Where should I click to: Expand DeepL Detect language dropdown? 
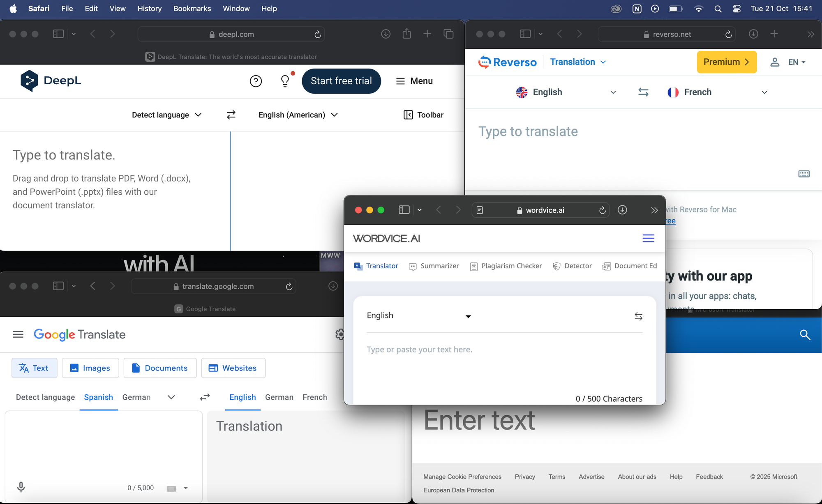coord(166,115)
